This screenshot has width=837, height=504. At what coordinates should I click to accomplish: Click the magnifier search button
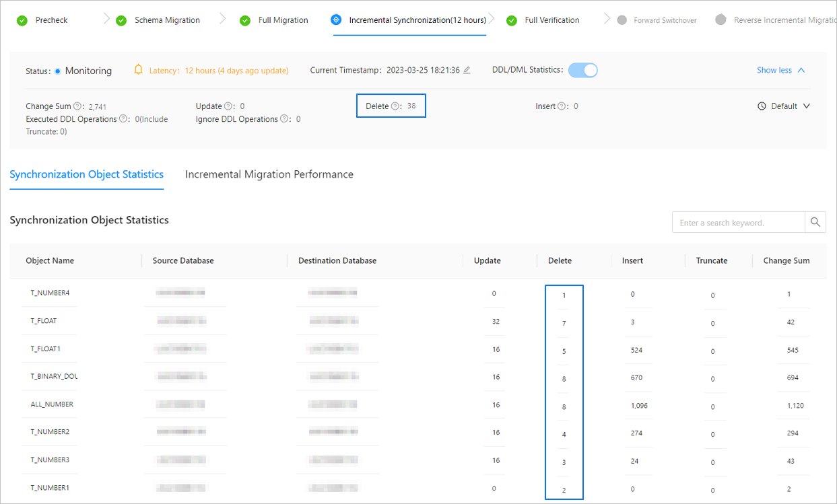coord(815,223)
